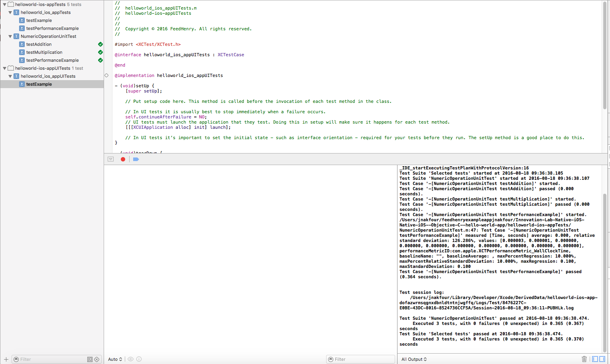Viewport: 610px width, 364px height.
Task: Open the Auto variables scope dropdown
Action: (x=115, y=359)
